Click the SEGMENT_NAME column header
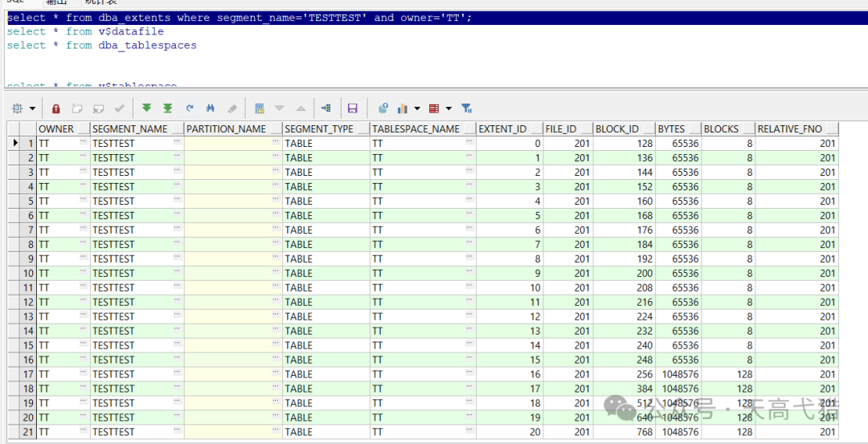 (x=130, y=128)
